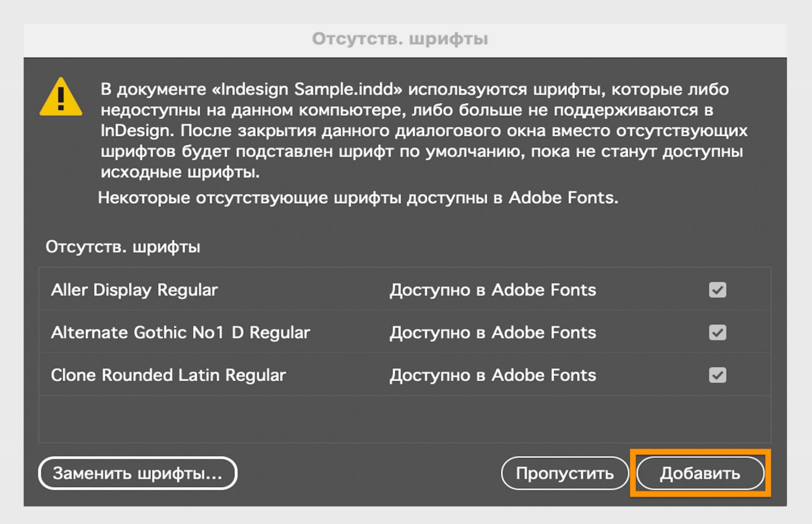Open Заменить шрифты dialog

click(137, 473)
